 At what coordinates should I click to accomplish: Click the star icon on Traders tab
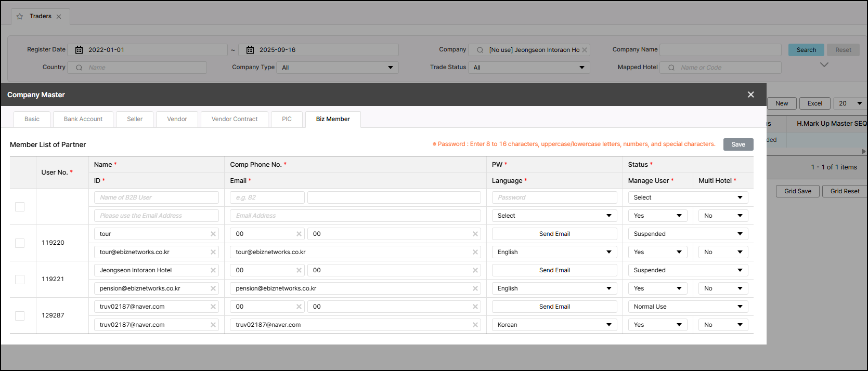click(20, 17)
